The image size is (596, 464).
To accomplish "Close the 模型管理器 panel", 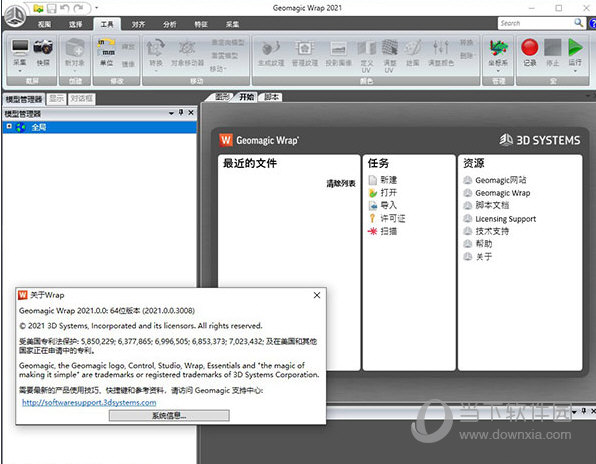I will pyautogui.click(x=191, y=112).
